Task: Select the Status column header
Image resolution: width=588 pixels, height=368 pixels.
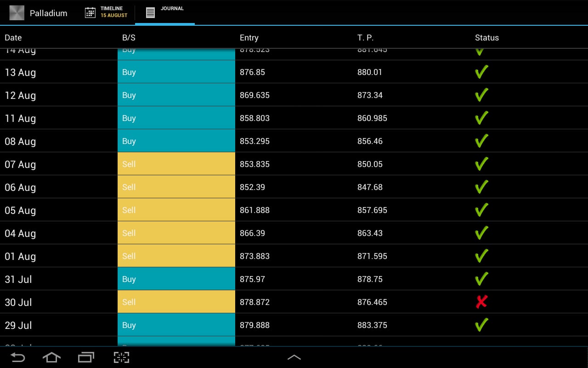Action: click(487, 38)
